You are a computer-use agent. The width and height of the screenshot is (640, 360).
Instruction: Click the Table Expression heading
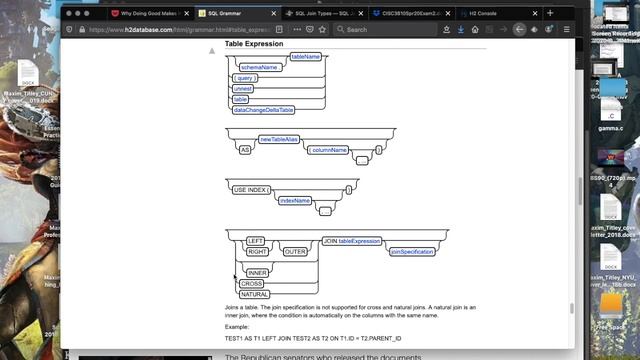(x=254, y=44)
